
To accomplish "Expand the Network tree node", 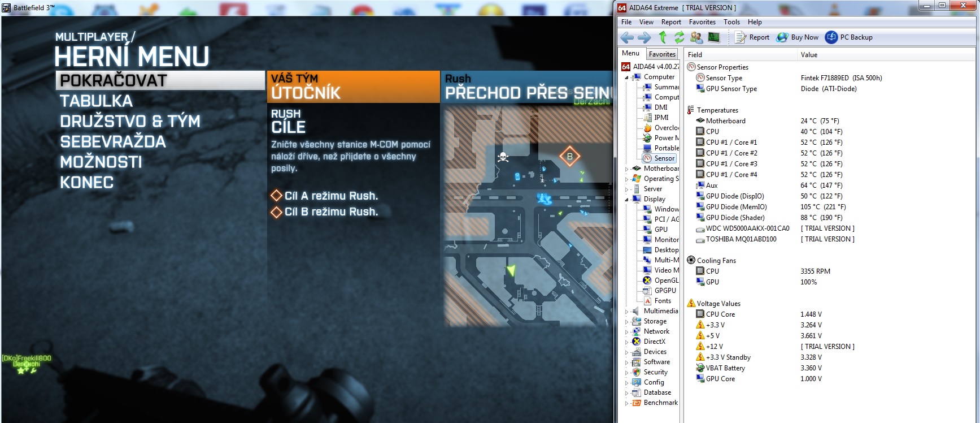I will [626, 332].
